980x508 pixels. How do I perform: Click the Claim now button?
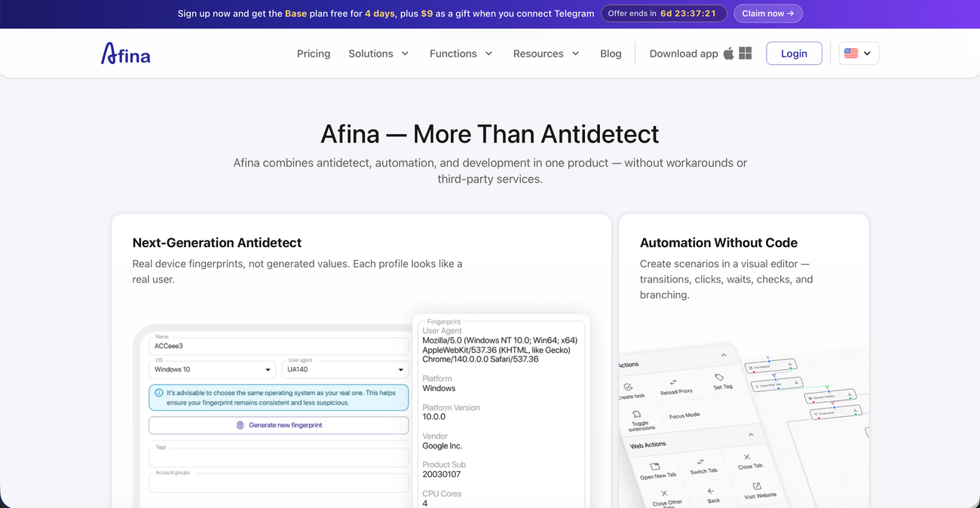click(768, 14)
